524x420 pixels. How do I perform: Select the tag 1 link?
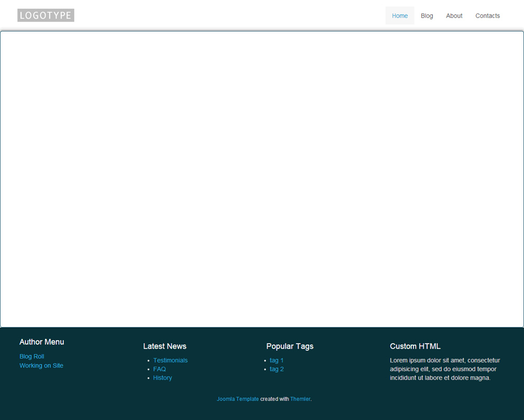(276, 360)
